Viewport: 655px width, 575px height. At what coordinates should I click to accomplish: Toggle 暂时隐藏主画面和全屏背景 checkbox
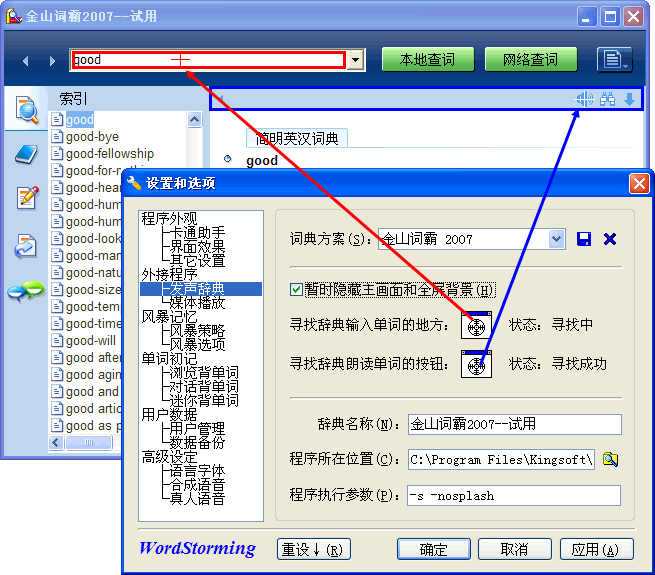tap(295, 290)
